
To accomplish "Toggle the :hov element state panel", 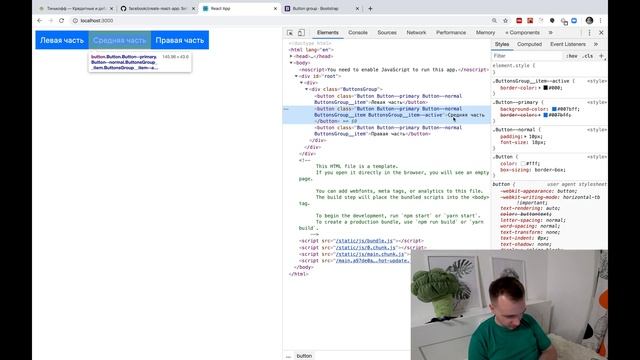I will (571, 56).
